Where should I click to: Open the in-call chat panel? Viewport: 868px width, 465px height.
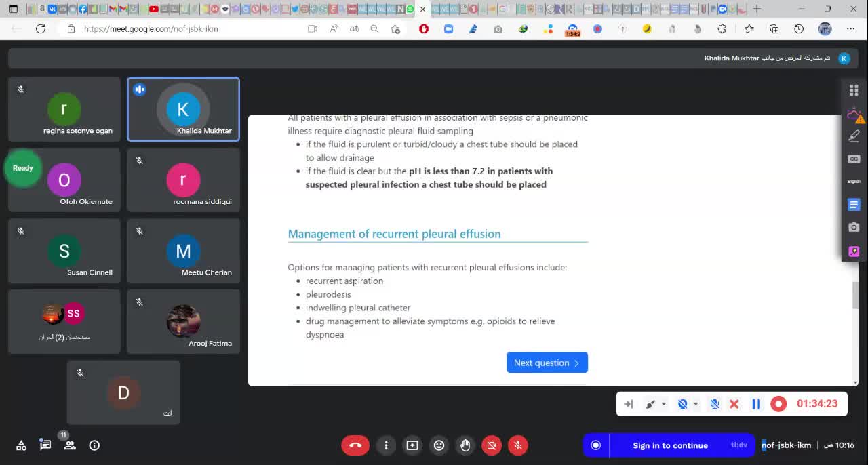pos(45,445)
